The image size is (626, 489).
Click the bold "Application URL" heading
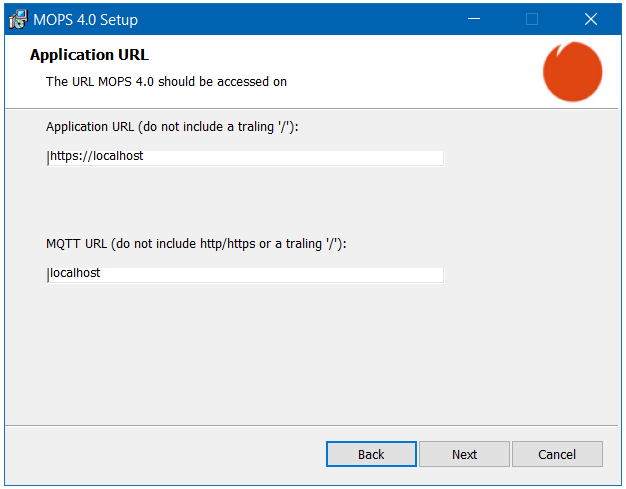point(89,55)
